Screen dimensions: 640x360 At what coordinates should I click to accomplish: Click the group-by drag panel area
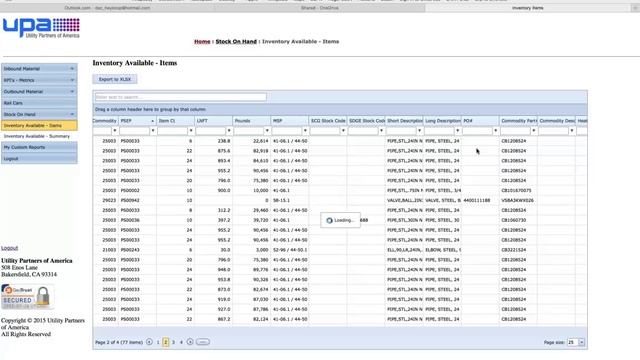coord(340,109)
